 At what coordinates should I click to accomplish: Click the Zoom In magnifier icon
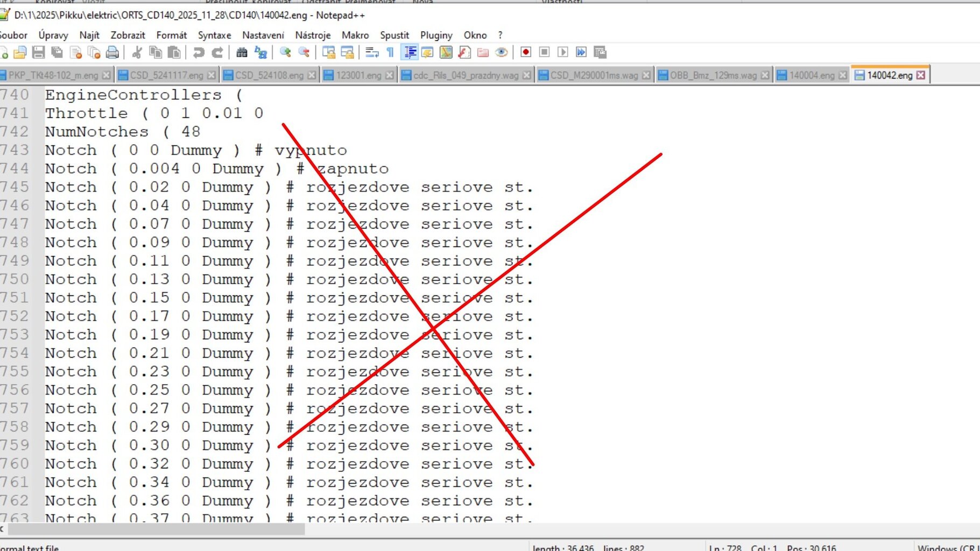(285, 52)
